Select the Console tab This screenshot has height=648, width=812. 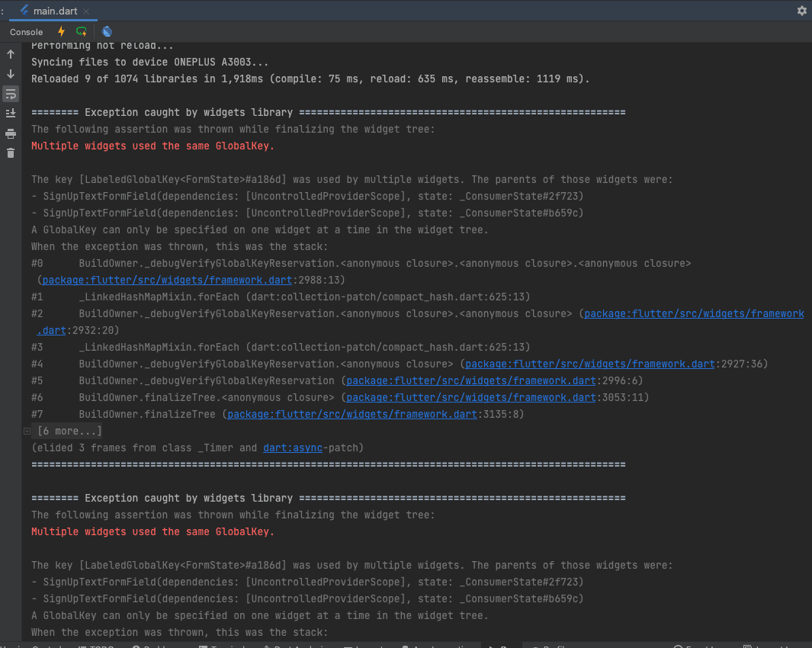tap(26, 32)
